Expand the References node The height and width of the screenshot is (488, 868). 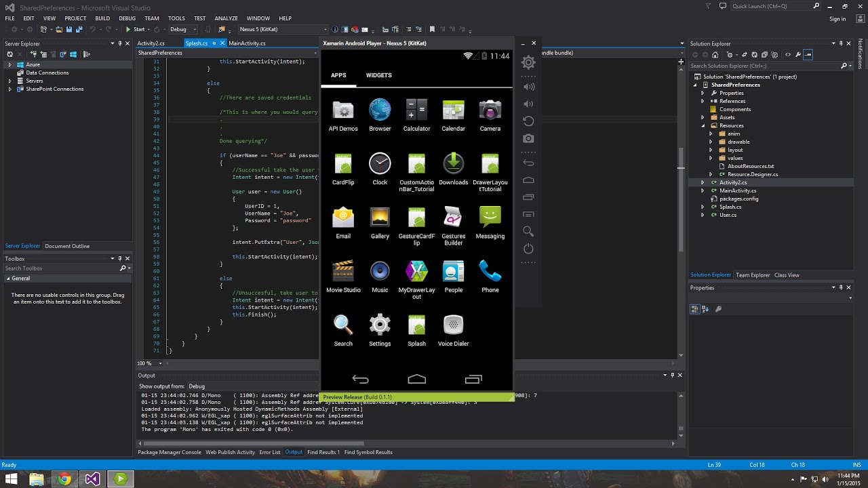point(703,101)
